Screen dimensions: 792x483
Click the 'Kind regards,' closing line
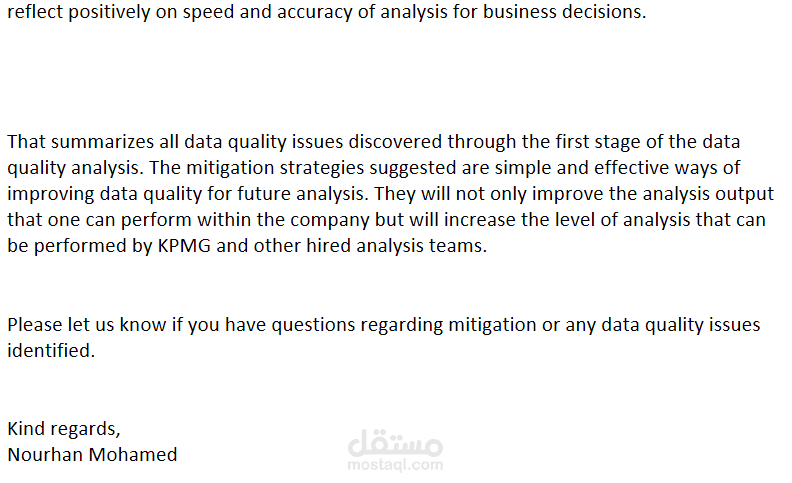pos(64,429)
